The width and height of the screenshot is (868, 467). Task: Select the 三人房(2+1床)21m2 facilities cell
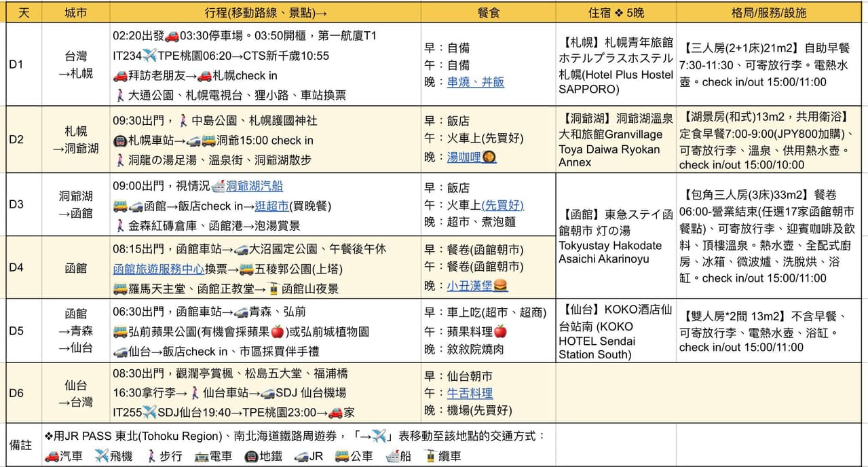[768, 64]
